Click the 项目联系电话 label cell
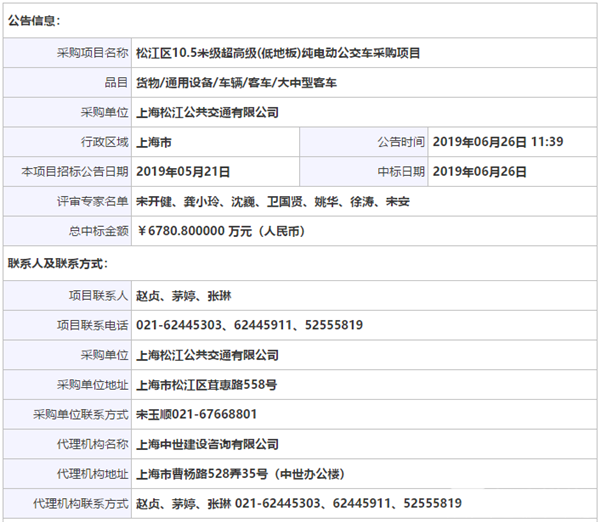 click(89, 325)
